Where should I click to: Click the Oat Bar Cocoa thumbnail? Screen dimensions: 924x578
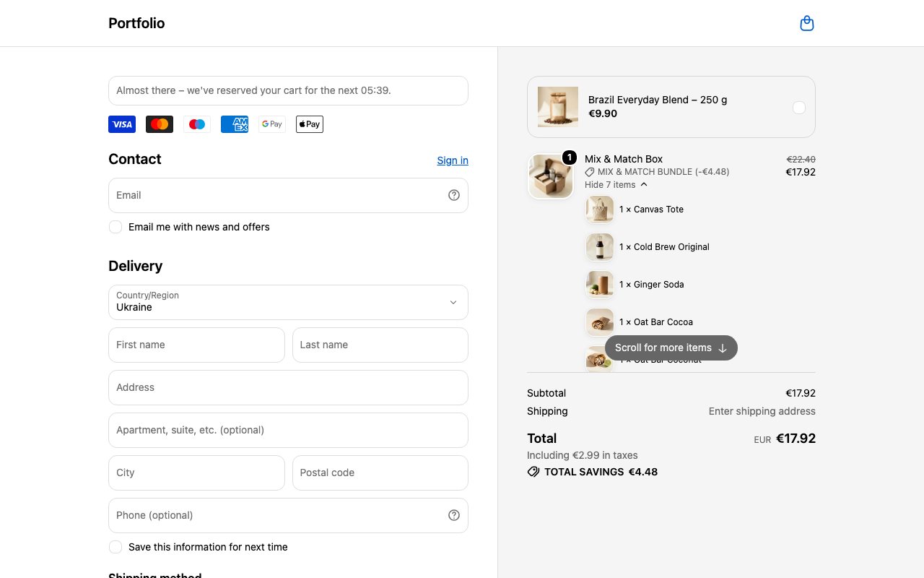click(600, 322)
